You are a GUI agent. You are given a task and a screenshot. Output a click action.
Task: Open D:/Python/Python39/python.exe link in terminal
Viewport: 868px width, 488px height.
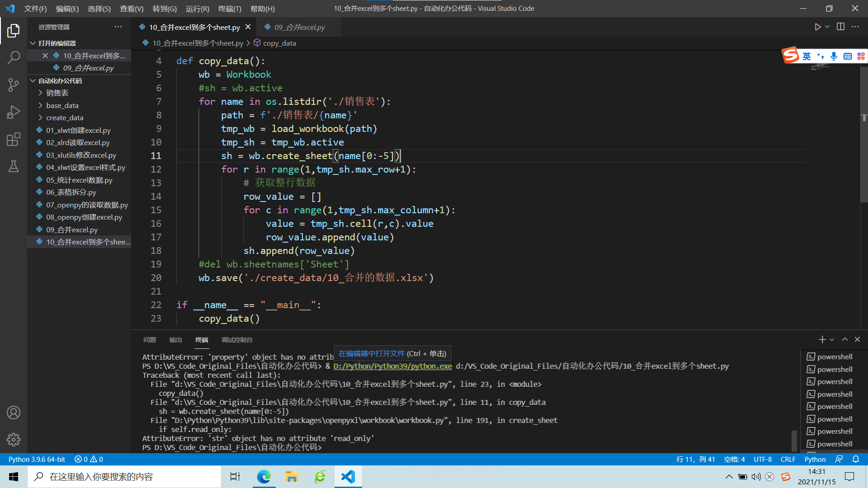392,366
